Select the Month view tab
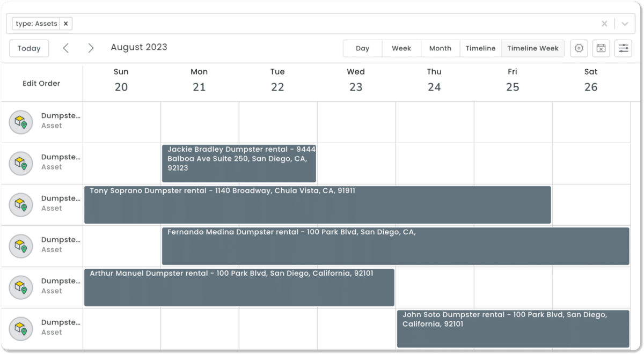Screen dimensions: 644x354 440,48
